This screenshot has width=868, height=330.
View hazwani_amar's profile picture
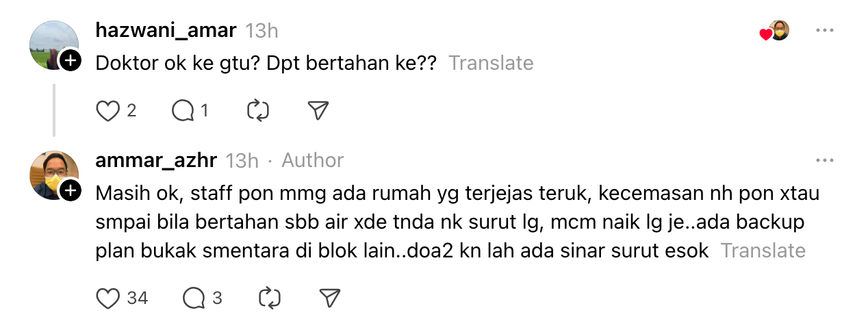point(52,44)
